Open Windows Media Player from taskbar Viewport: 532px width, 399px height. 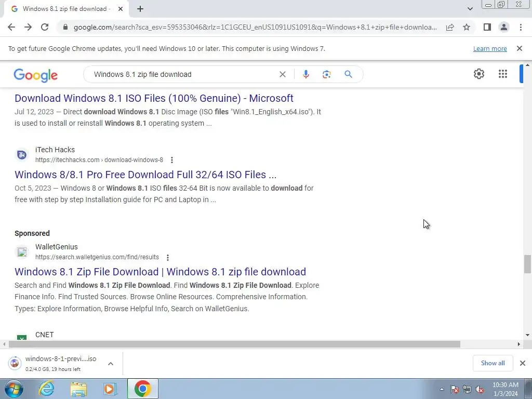[110, 389]
